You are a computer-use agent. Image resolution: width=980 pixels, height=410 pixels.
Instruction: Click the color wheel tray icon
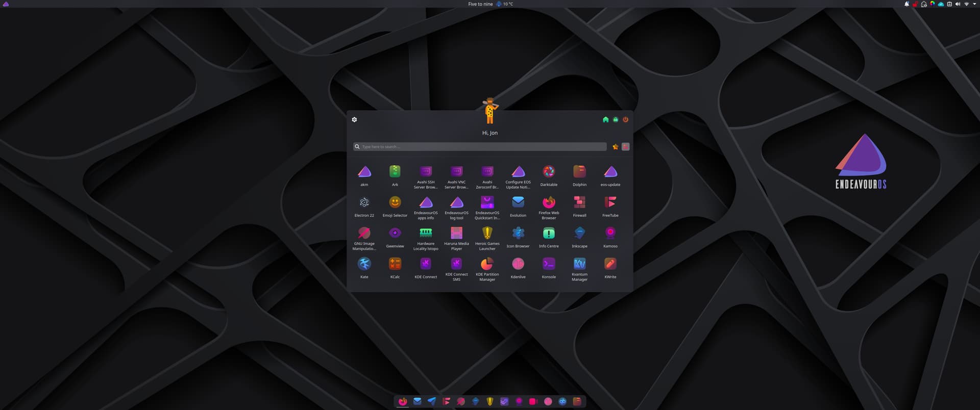tap(932, 4)
